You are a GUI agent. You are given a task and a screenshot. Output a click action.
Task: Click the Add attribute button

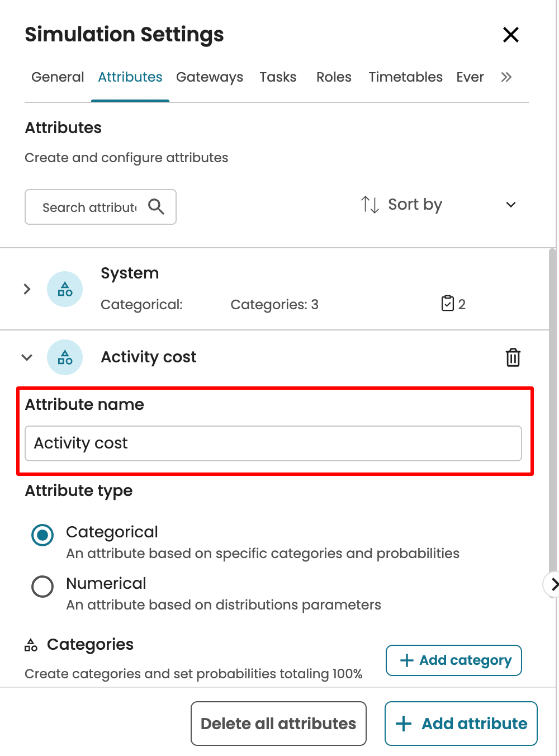pos(461,724)
